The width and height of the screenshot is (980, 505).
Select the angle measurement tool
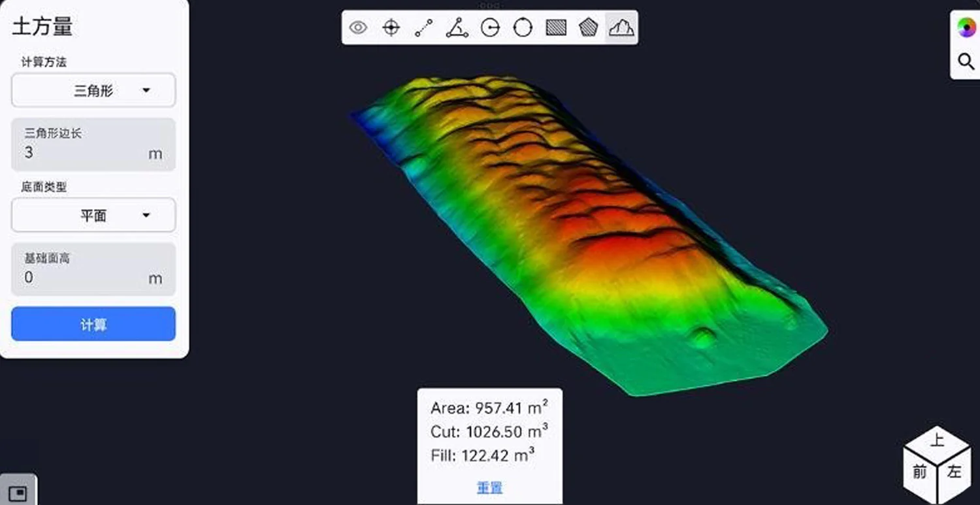pos(457,27)
